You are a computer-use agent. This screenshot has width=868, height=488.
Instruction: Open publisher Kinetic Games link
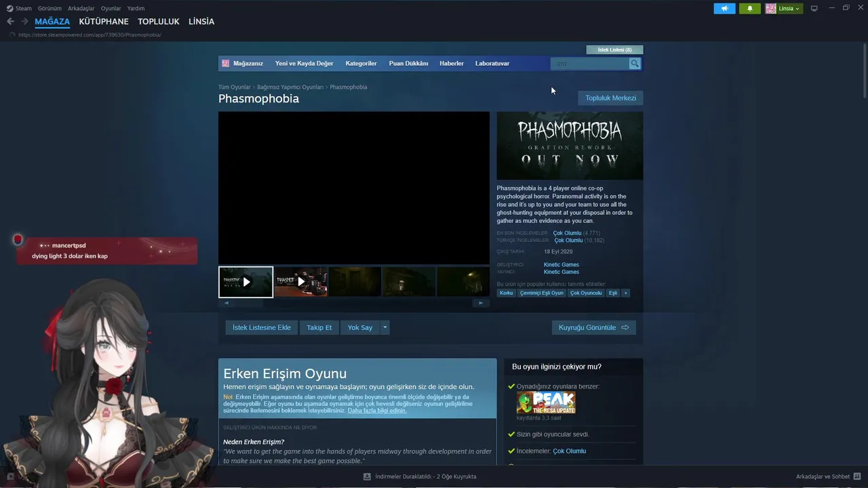[561, 272]
